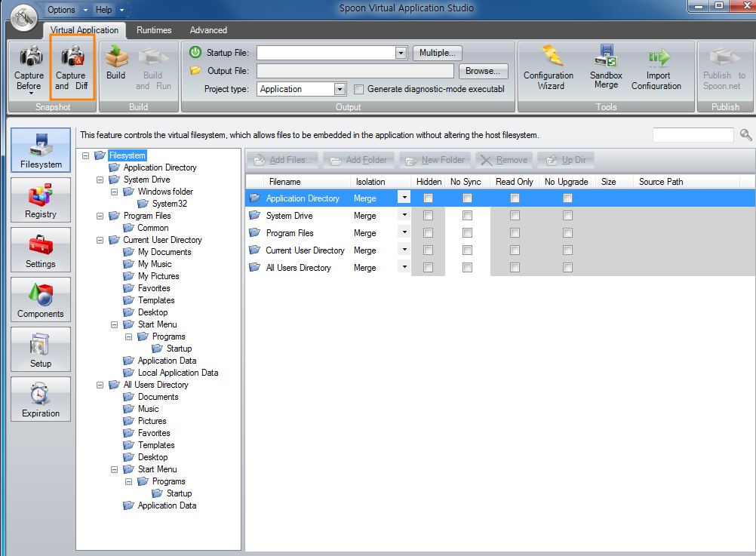Click the New Folder toolbar button
756x556 pixels.
(x=435, y=160)
